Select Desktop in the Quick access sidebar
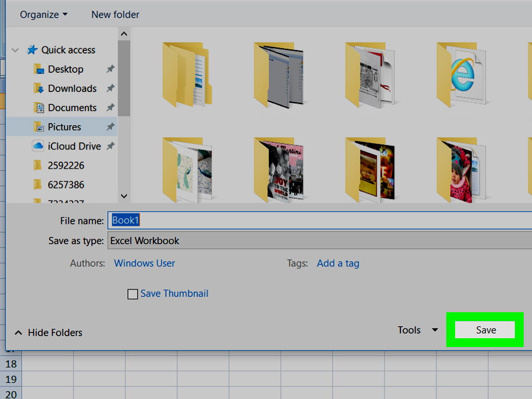Image resolution: width=532 pixels, height=399 pixels. [65, 69]
